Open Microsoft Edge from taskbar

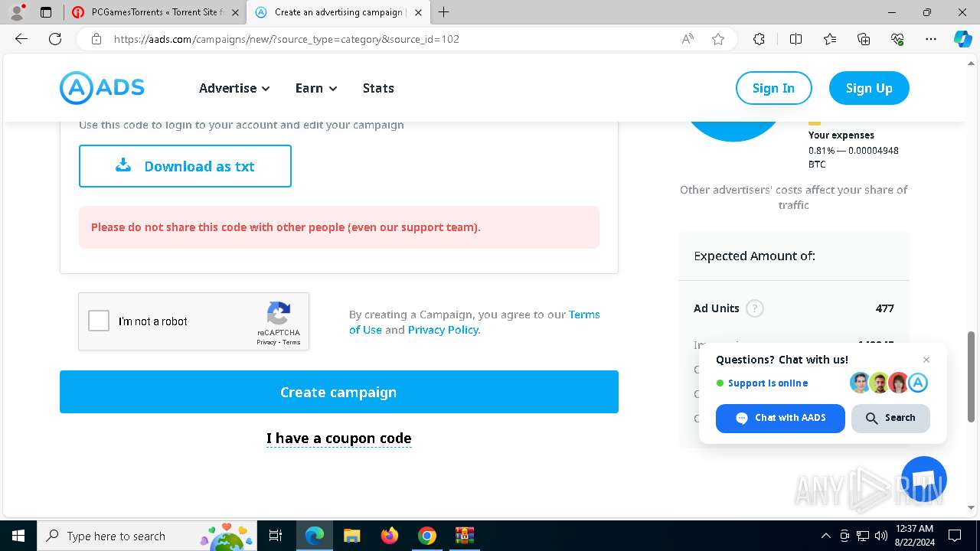(315, 536)
